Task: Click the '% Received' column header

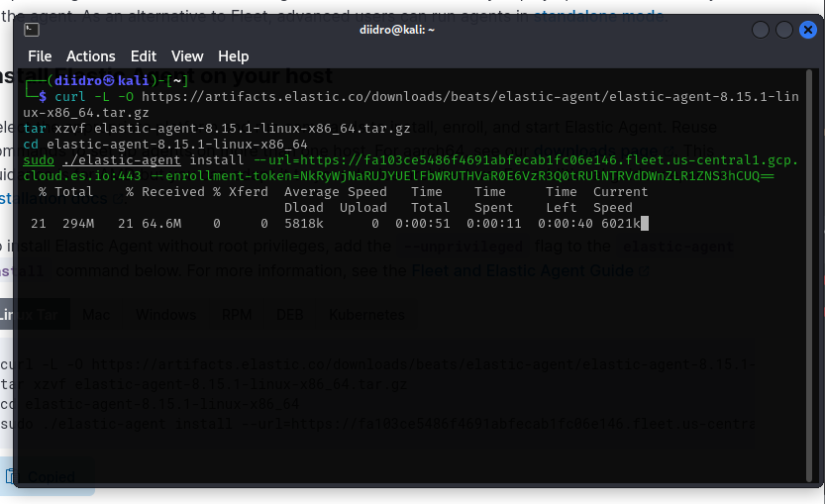Action: 164,192
